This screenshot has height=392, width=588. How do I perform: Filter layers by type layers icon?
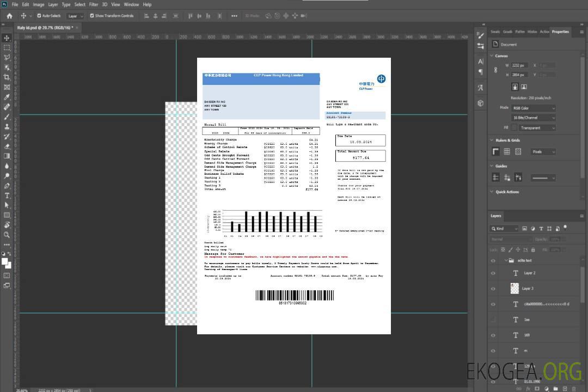point(541,229)
